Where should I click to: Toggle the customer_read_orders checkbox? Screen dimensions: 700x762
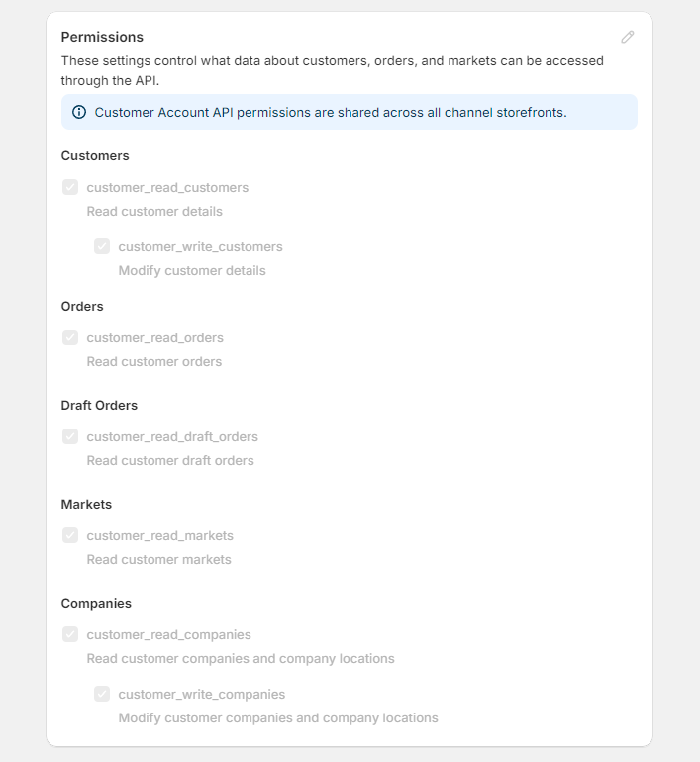coord(70,337)
